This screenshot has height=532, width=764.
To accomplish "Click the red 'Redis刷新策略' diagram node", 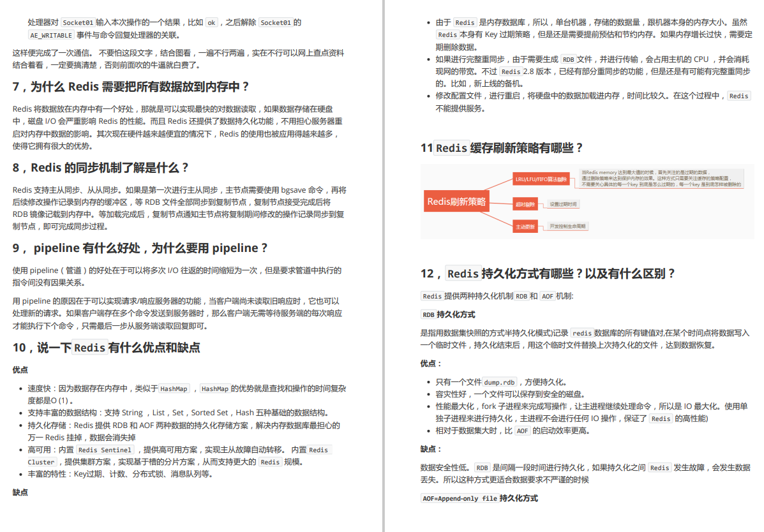I will pyautogui.click(x=456, y=201).
